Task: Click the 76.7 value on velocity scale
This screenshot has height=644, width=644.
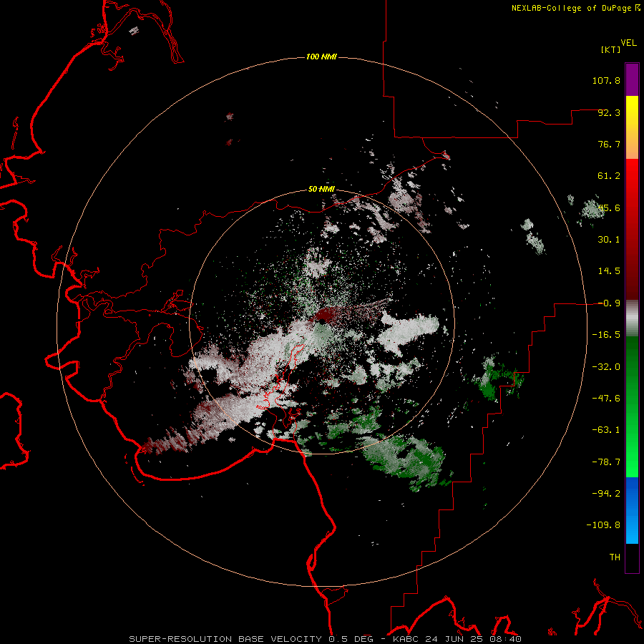Action: [609, 144]
